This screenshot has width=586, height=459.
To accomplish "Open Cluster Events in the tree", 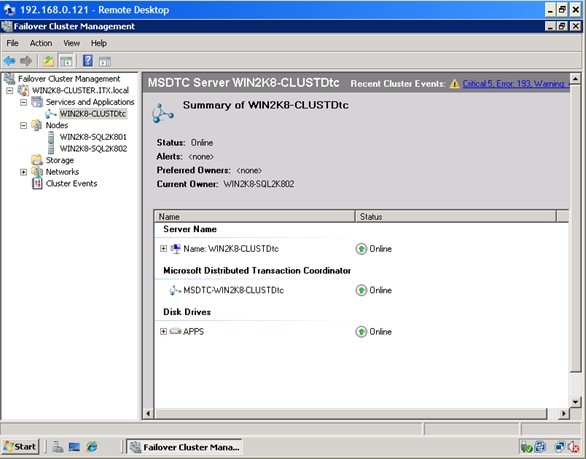I will [71, 184].
